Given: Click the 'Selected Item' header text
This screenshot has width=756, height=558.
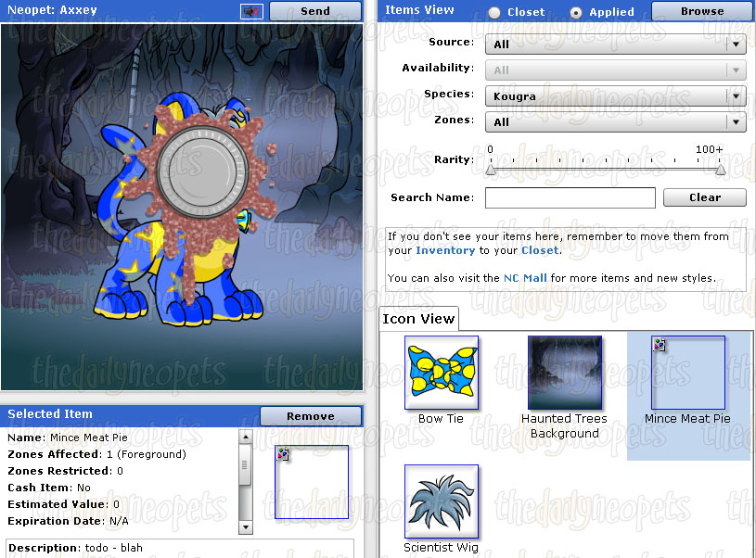Looking at the screenshot, I should coord(50,414).
